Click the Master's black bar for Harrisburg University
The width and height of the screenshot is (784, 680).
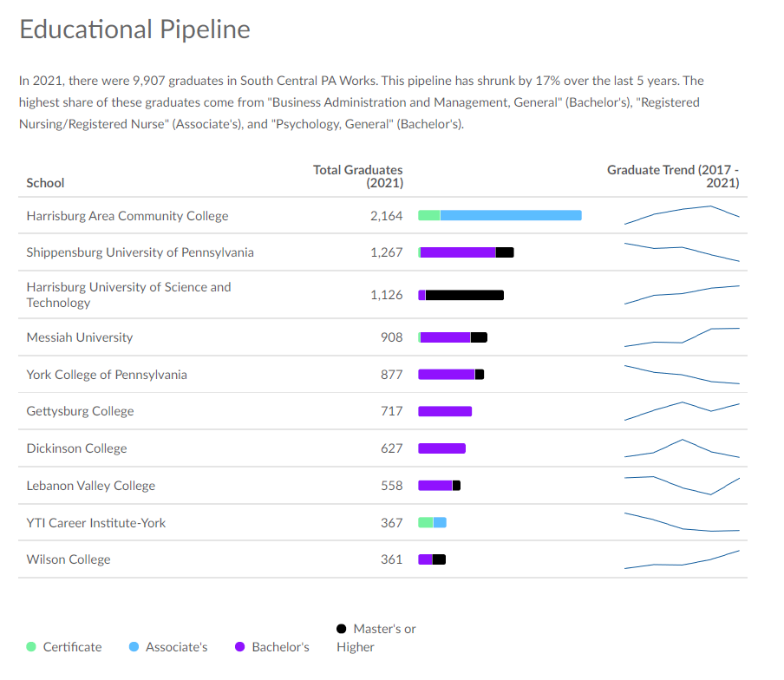[465, 295]
